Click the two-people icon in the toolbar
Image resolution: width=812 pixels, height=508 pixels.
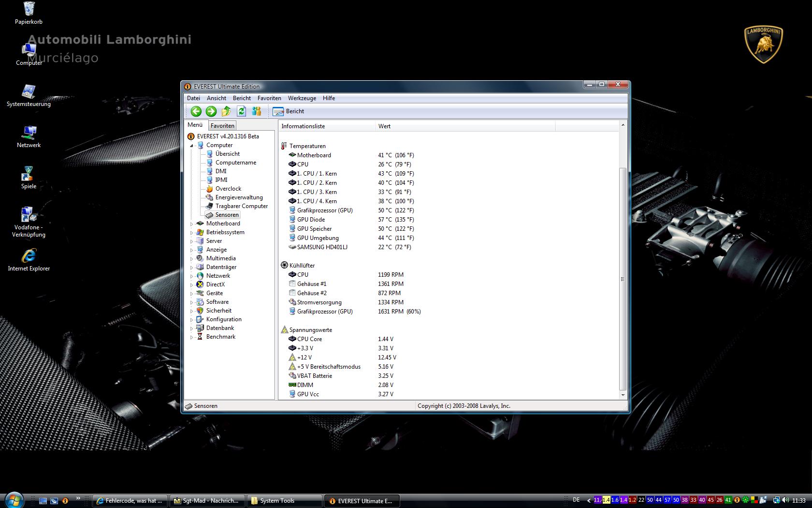coord(257,111)
